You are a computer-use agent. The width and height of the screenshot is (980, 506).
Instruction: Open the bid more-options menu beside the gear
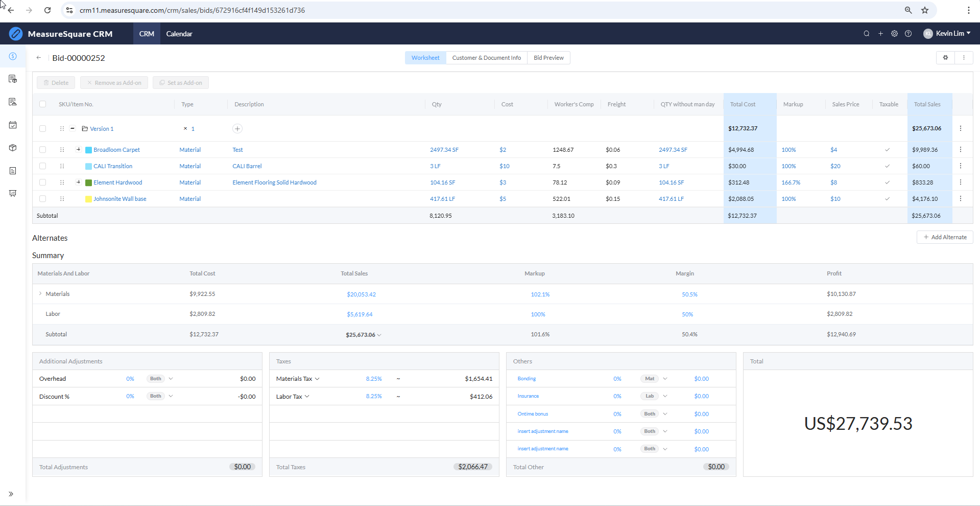click(x=964, y=58)
